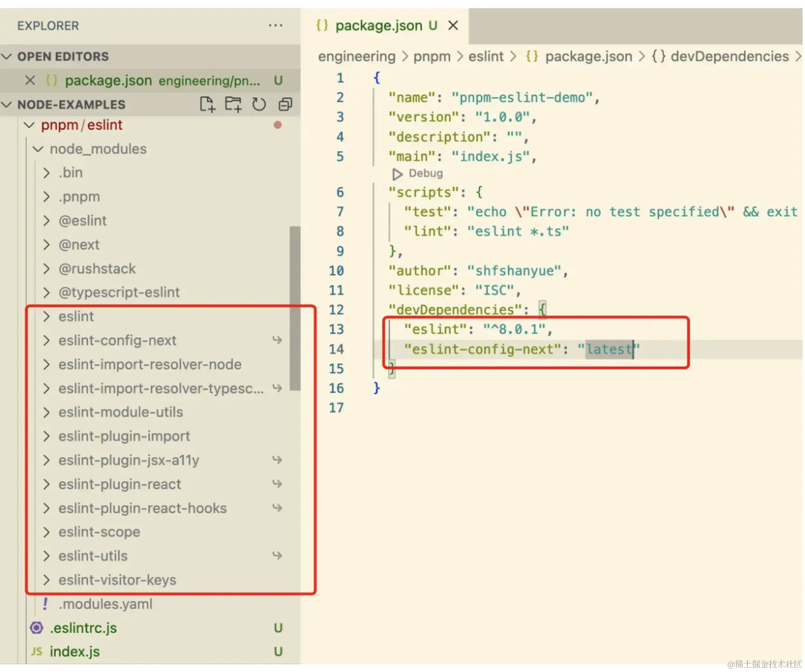This screenshot has width=805, height=672.
Task: Expand the eslint-import-resolver-typesc... folder
Action: pyautogui.click(x=46, y=388)
